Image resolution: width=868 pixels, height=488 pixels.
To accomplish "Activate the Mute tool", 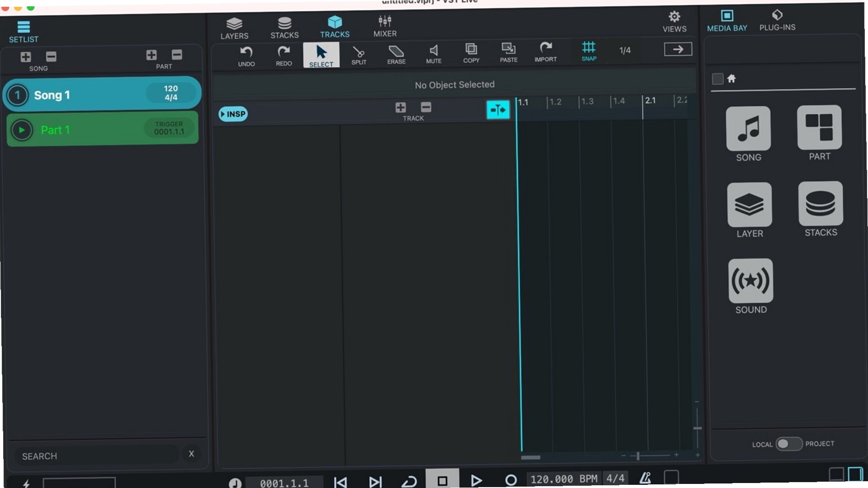I will coord(434,55).
